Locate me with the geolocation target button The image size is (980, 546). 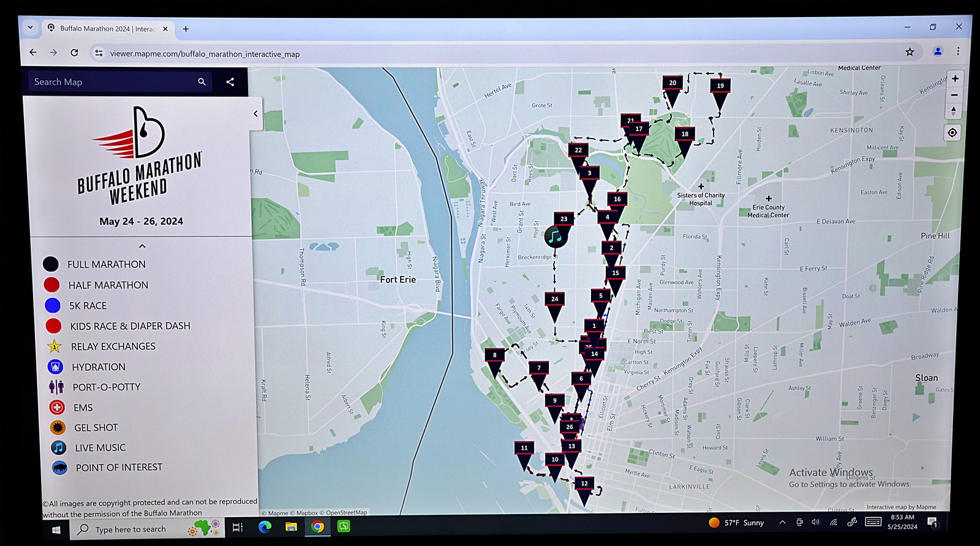pyautogui.click(x=952, y=132)
